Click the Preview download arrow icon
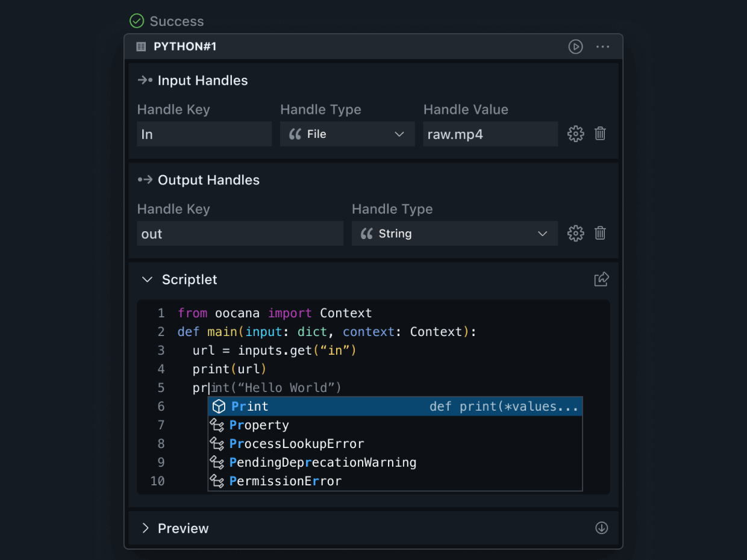 pyautogui.click(x=601, y=528)
